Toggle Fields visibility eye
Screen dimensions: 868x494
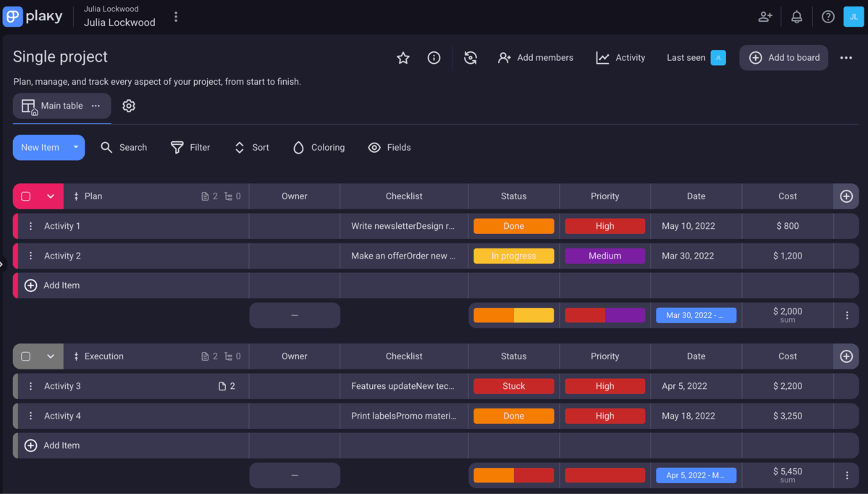(x=389, y=148)
